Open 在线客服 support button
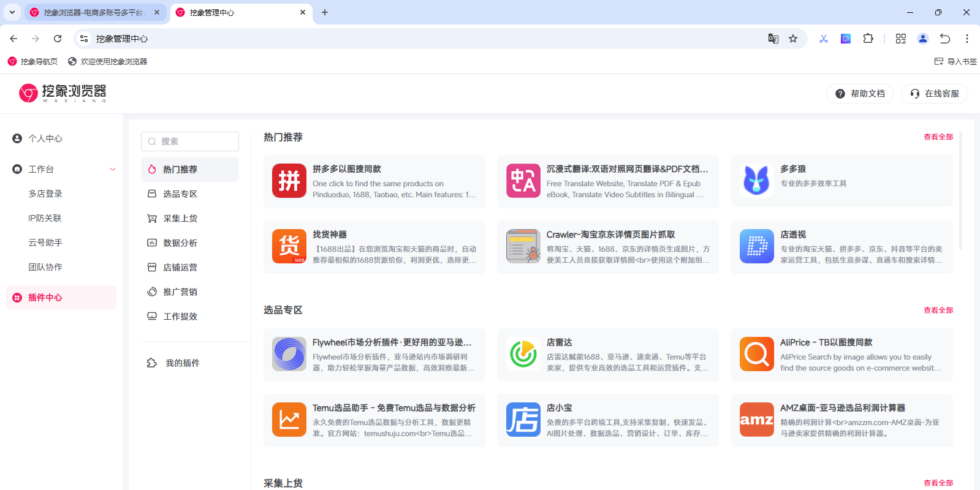The width and height of the screenshot is (980, 490). click(x=934, y=94)
